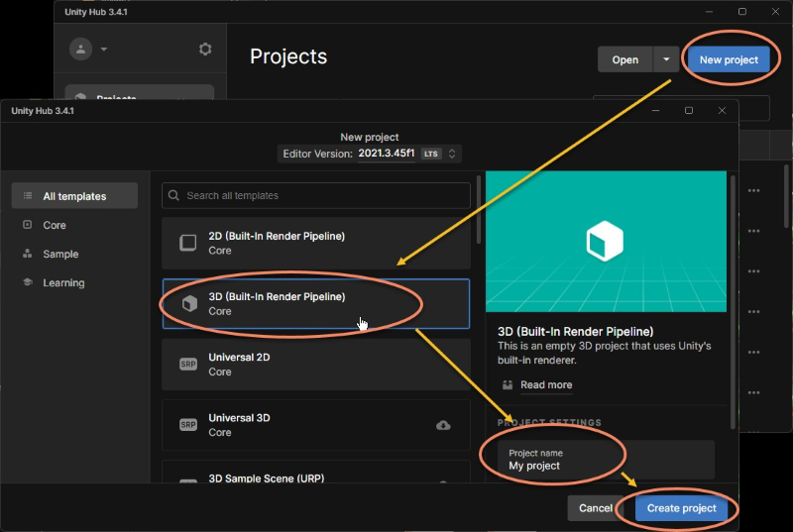Maximize the background Unity Hub Projects window
The height and width of the screenshot is (532, 793).
[x=741, y=11]
